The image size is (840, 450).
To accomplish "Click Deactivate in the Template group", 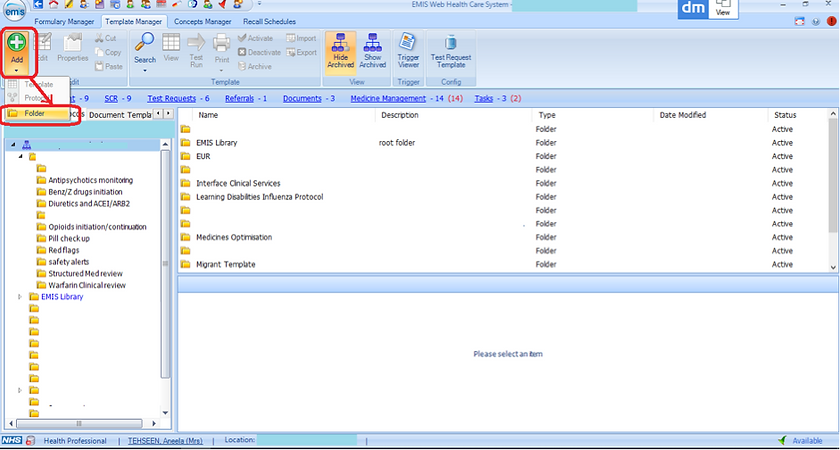I will point(259,52).
